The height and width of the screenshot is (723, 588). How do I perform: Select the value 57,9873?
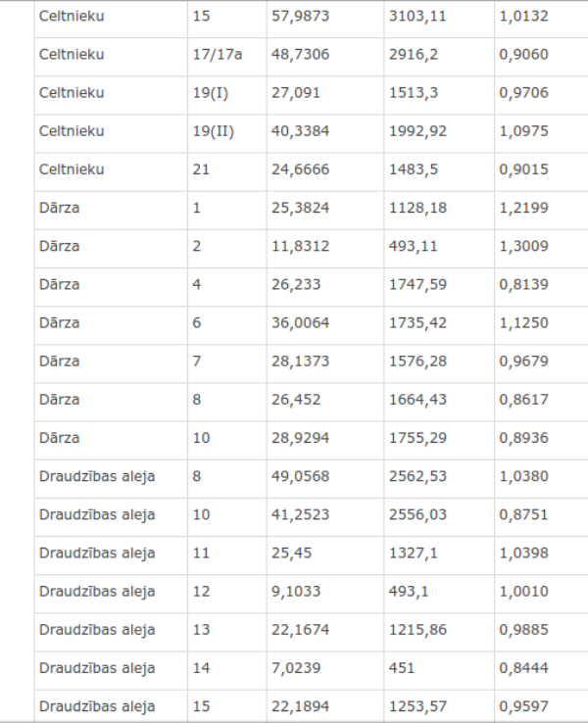click(x=325, y=19)
